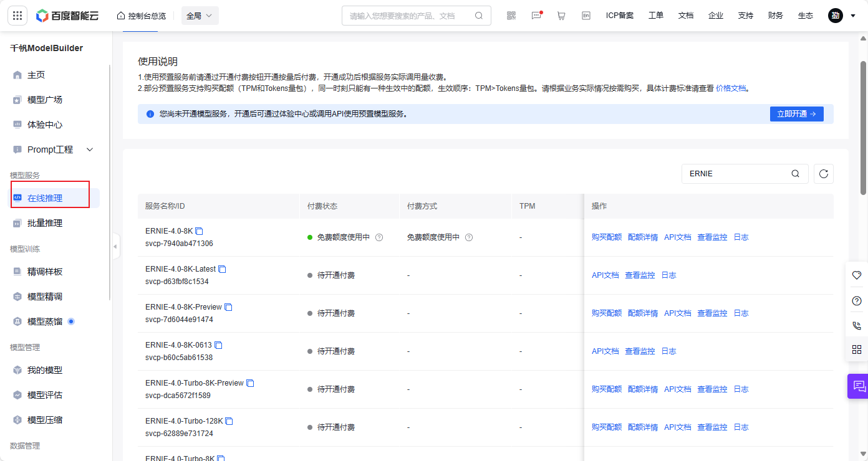Click the heart favorite icon on right rail

(x=857, y=275)
